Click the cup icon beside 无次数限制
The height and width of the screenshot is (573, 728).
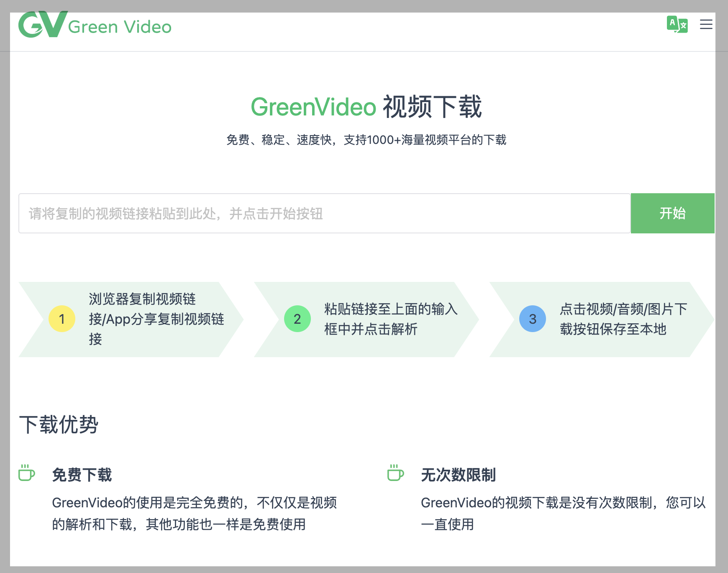click(x=395, y=473)
